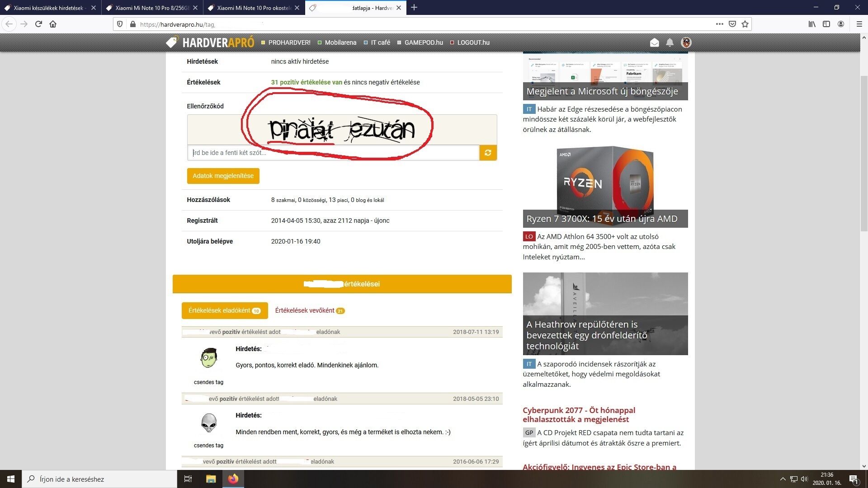Go to browser home page
This screenshot has width=868, height=488.
click(x=53, y=24)
